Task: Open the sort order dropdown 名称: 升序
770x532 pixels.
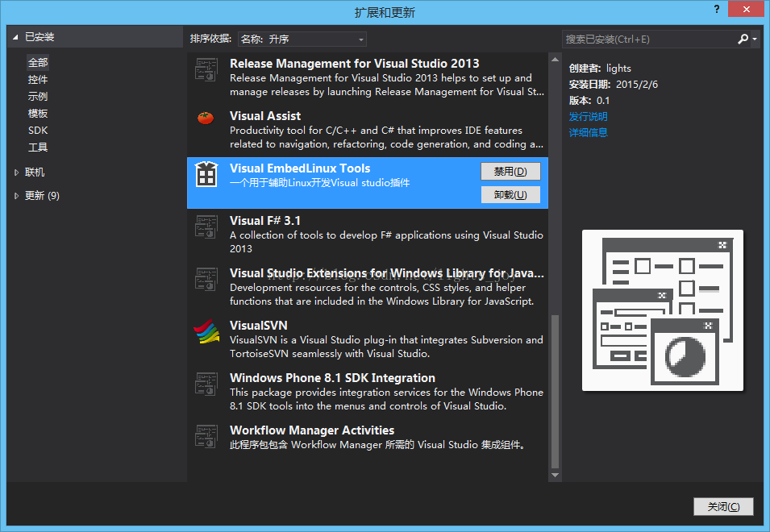Action: (x=302, y=39)
